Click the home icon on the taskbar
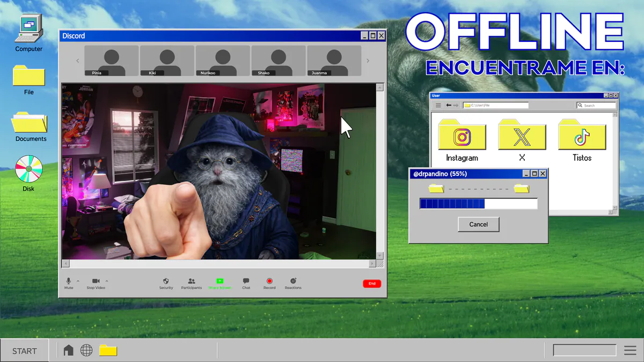Image resolution: width=644 pixels, height=362 pixels. (x=69, y=351)
